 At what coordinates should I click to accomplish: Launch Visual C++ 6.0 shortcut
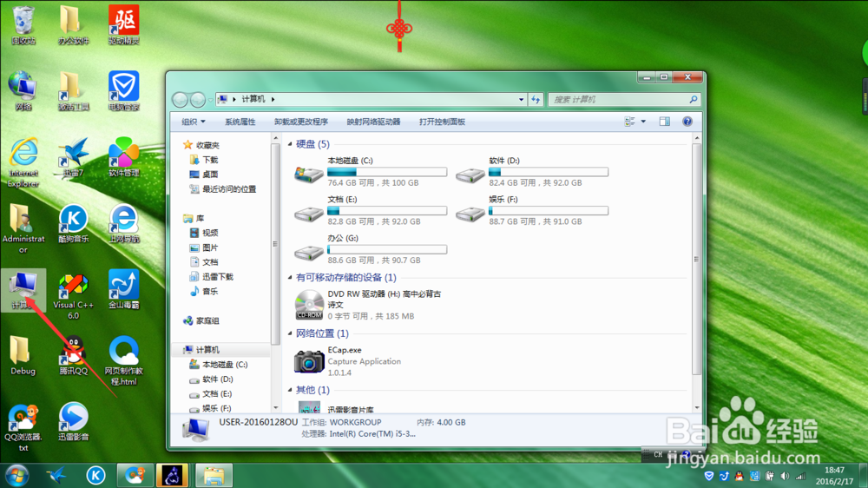click(x=73, y=295)
